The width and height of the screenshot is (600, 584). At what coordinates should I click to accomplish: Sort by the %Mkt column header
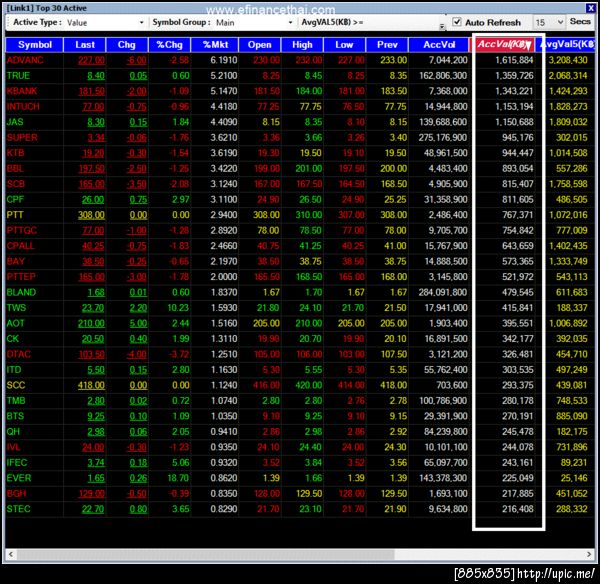click(215, 45)
